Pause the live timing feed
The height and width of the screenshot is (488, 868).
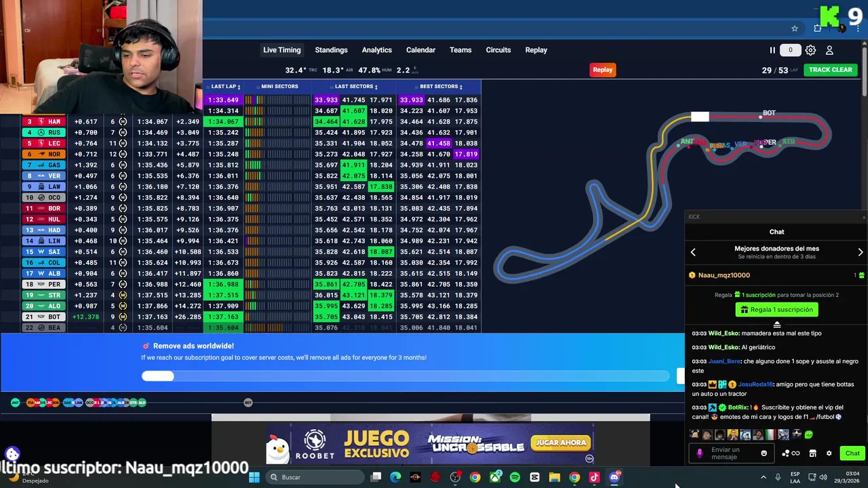[772, 50]
